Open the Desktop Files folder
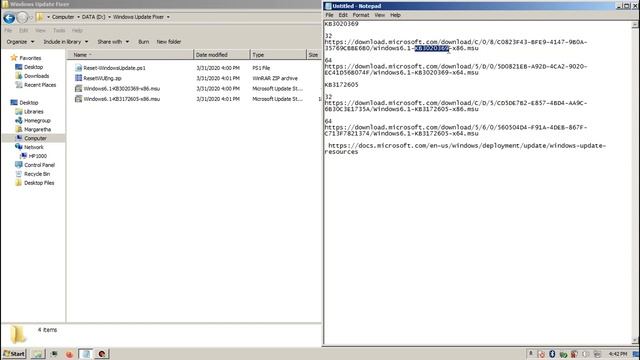The width and height of the screenshot is (640, 360). click(39, 183)
